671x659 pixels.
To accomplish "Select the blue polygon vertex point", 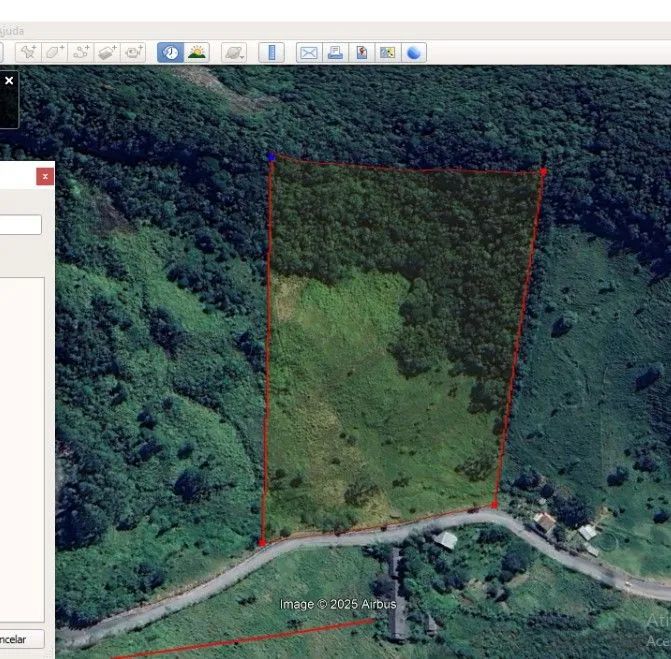I will click(271, 157).
